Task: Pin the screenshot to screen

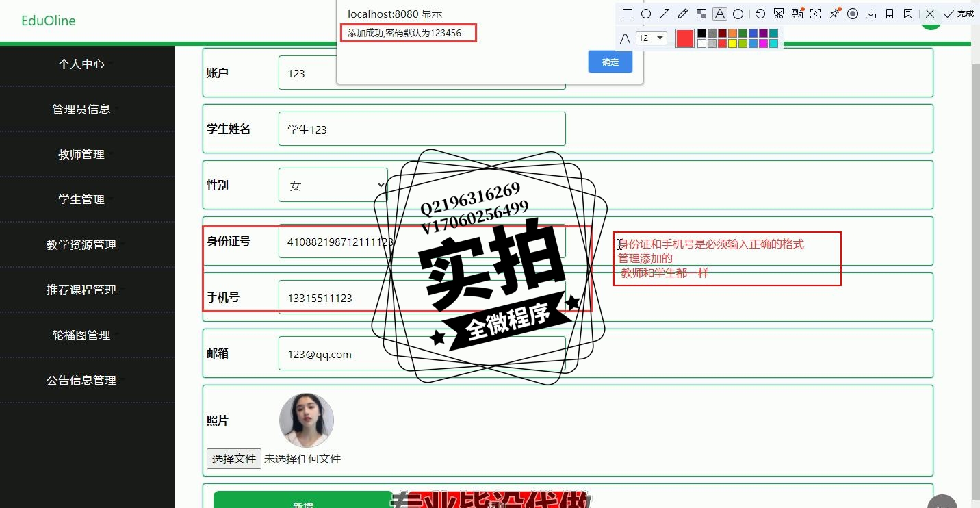Action: click(834, 14)
